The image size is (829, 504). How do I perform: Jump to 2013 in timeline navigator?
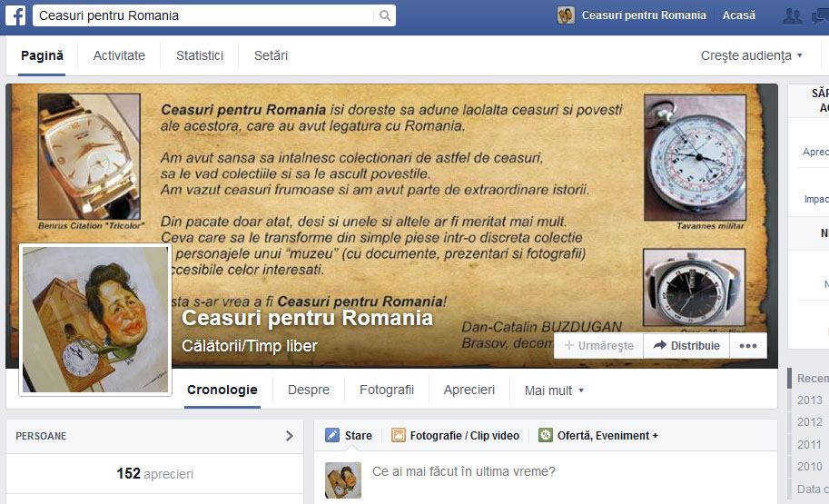point(809,400)
